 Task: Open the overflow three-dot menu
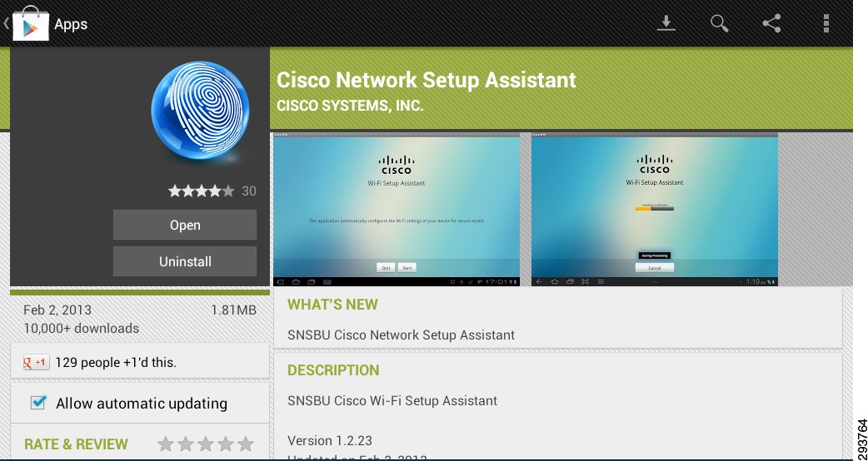coord(826,23)
